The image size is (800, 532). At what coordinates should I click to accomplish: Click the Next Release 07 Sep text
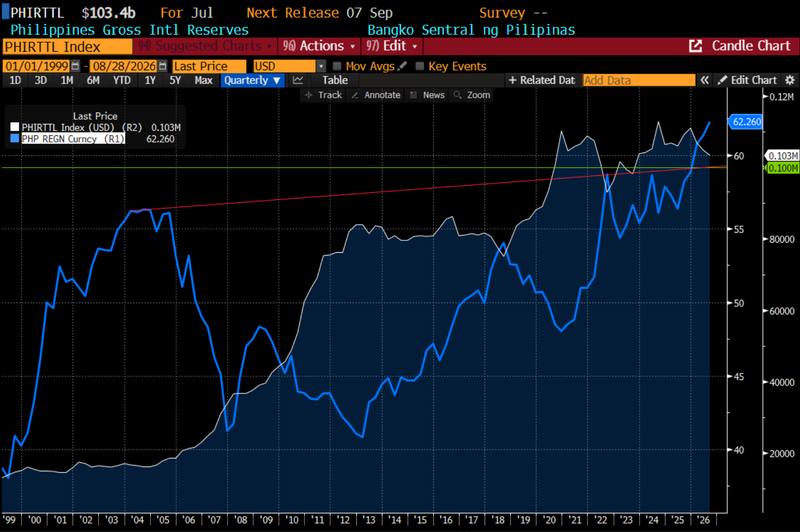(x=320, y=13)
